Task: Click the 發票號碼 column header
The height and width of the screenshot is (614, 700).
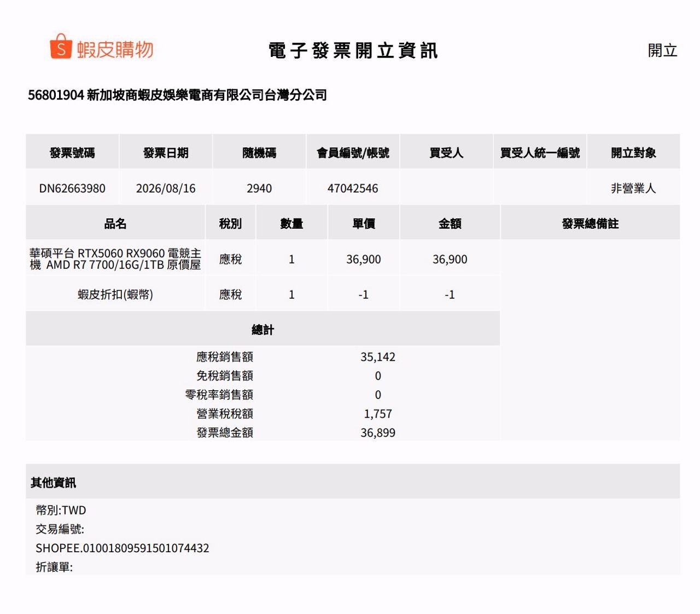Action: pos(72,153)
